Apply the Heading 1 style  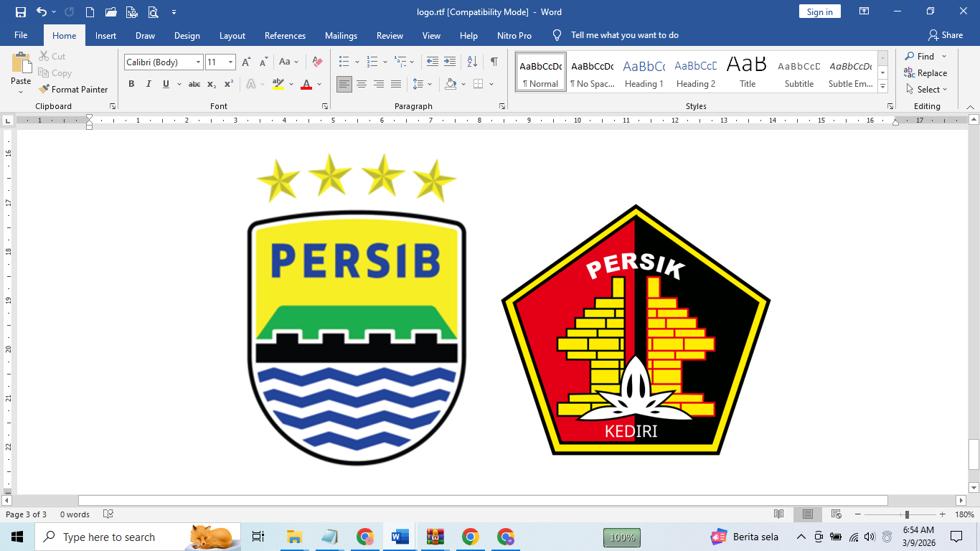(x=644, y=72)
